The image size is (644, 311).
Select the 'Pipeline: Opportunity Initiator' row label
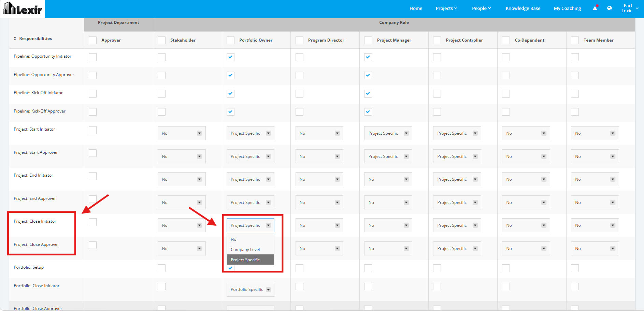43,56
